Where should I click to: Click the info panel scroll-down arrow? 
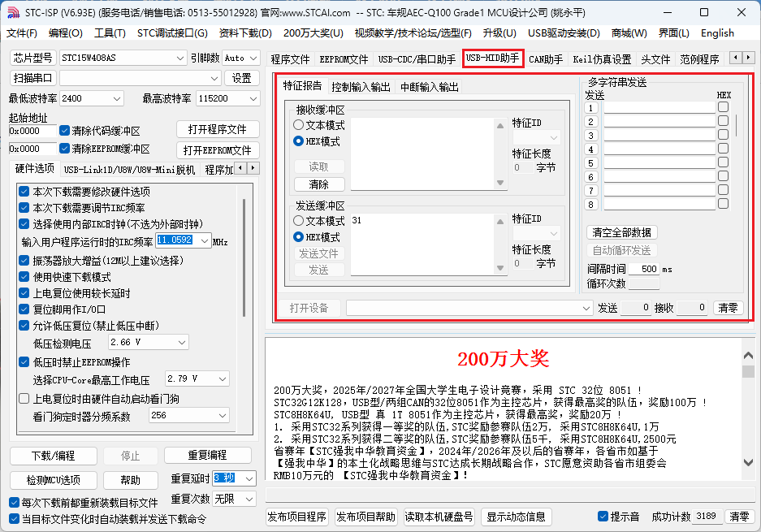(748, 463)
